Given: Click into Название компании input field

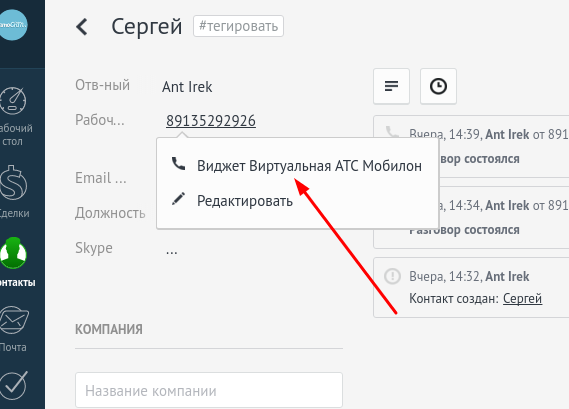Looking at the screenshot, I should [209, 390].
